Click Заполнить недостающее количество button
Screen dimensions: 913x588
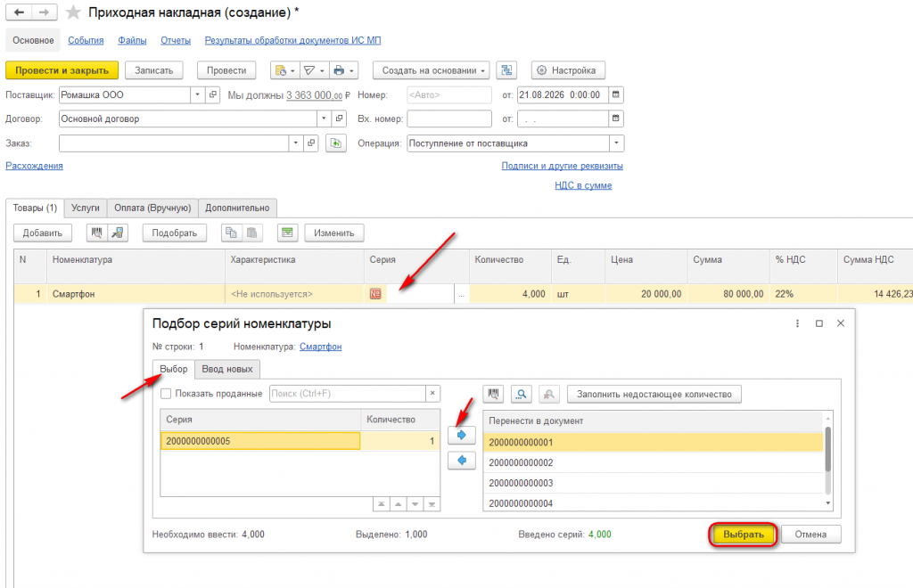[x=654, y=395]
